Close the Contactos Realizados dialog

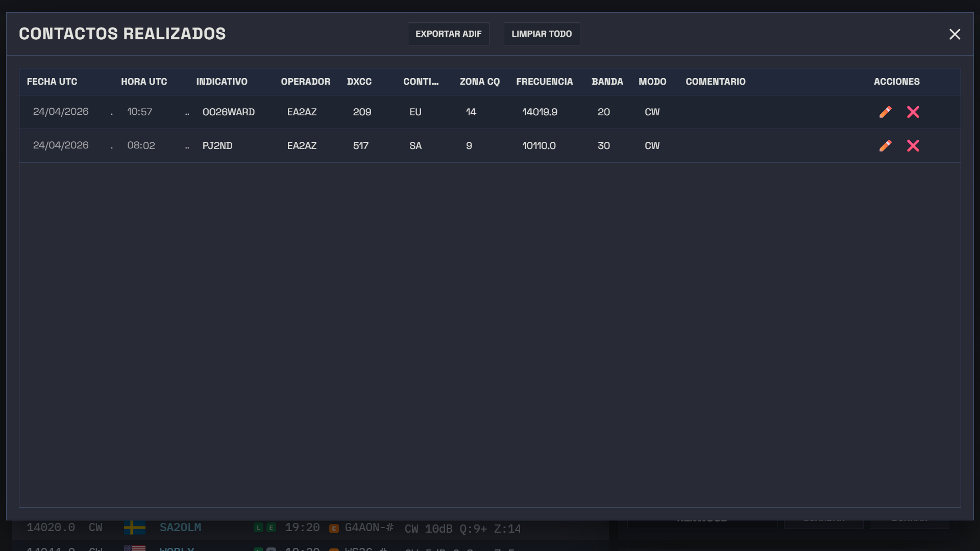tap(954, 34)
